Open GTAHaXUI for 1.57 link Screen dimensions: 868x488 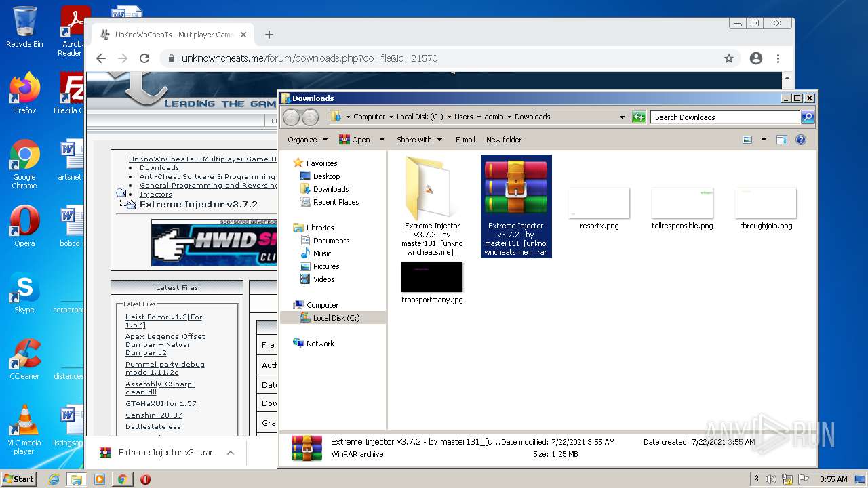(161, 403)
